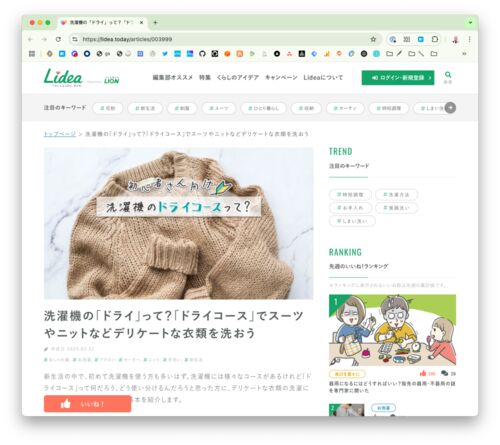Open the Twitter bird bookmark
Image resolution: width=500 pixels, height=445 pixels.
pos(165,54)
